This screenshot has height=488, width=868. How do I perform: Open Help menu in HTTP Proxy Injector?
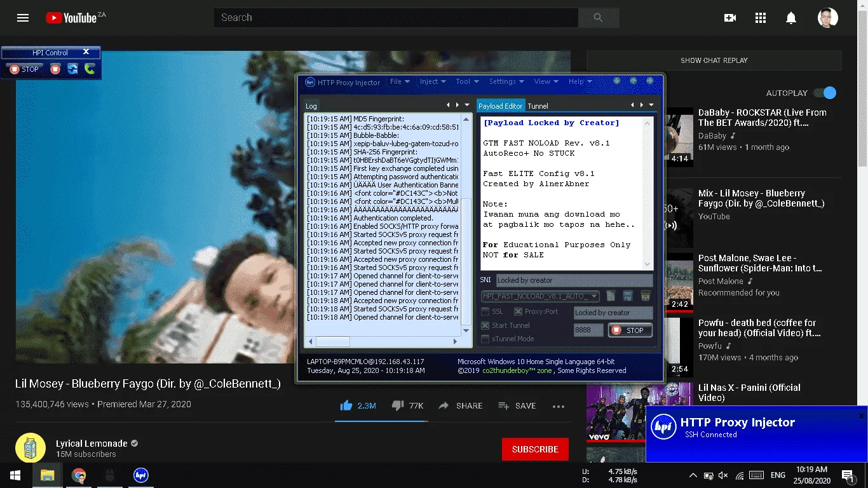(580, 81)
